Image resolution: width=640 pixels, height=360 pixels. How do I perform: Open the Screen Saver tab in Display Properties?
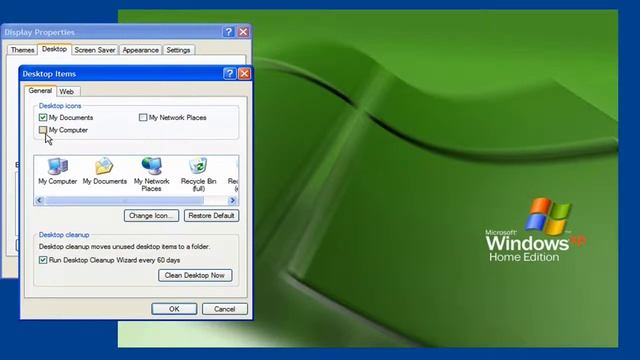click(95, 50)
